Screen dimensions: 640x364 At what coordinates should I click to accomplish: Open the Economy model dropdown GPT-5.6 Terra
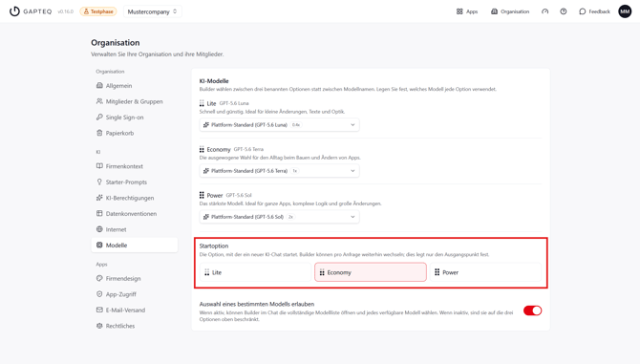click(x=280, y=171)
